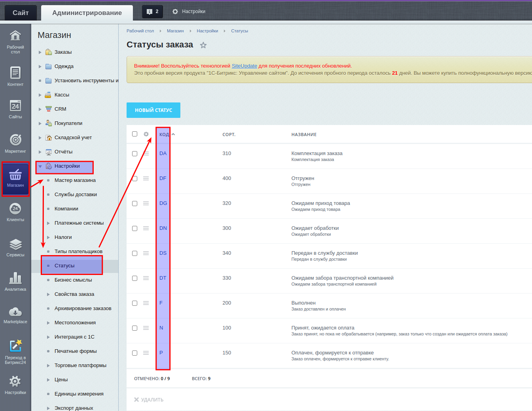Tick the checkbox for status DA row
532x411 pixels.
pyautogui.click(x=134, y=153)
